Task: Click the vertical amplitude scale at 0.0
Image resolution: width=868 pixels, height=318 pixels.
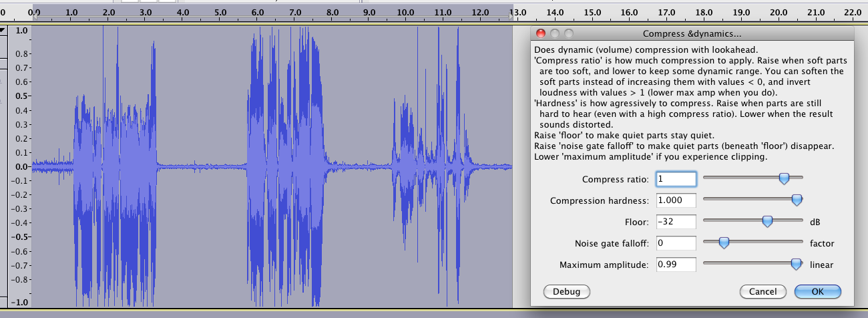Action: (x=21, y=167)
